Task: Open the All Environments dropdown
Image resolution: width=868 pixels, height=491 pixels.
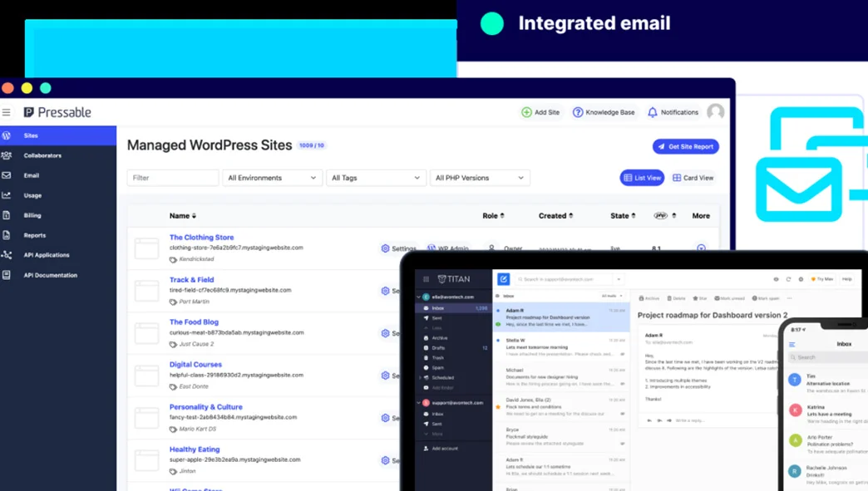Action: coord(272,178)
